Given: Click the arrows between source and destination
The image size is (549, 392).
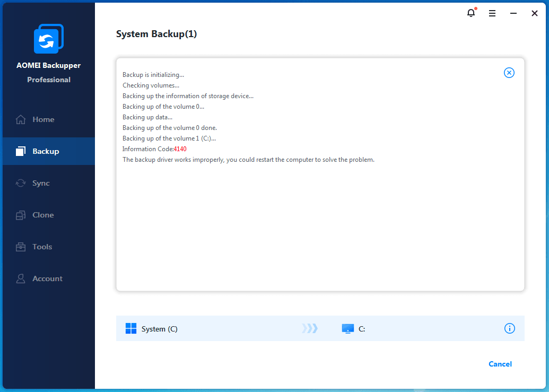Looking at the screenshot, I should coord(310,329).
